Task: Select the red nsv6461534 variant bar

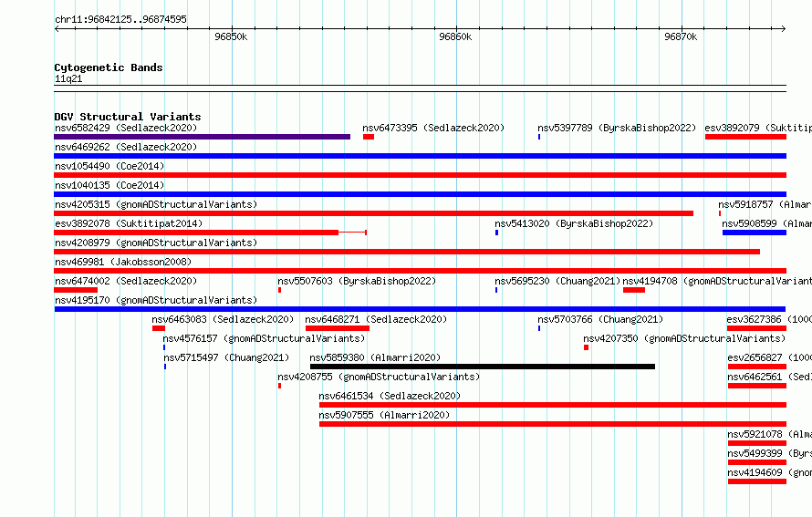Action: 553,405
